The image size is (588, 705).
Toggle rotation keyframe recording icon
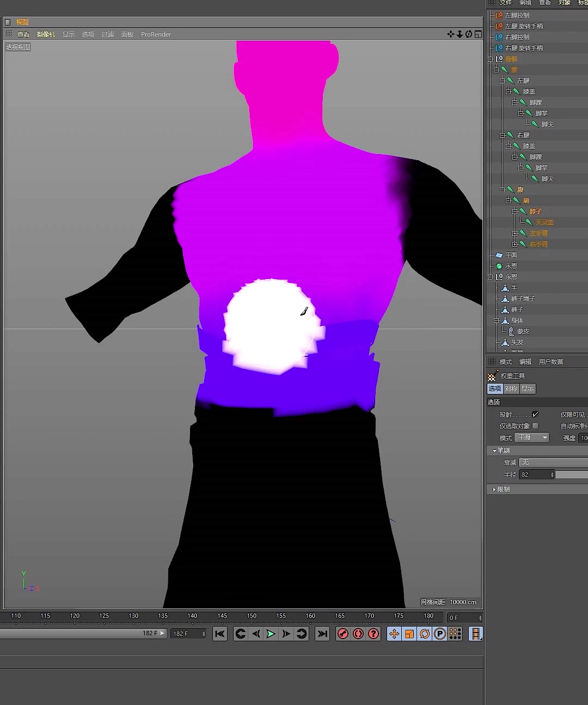[x=425, y=634]
